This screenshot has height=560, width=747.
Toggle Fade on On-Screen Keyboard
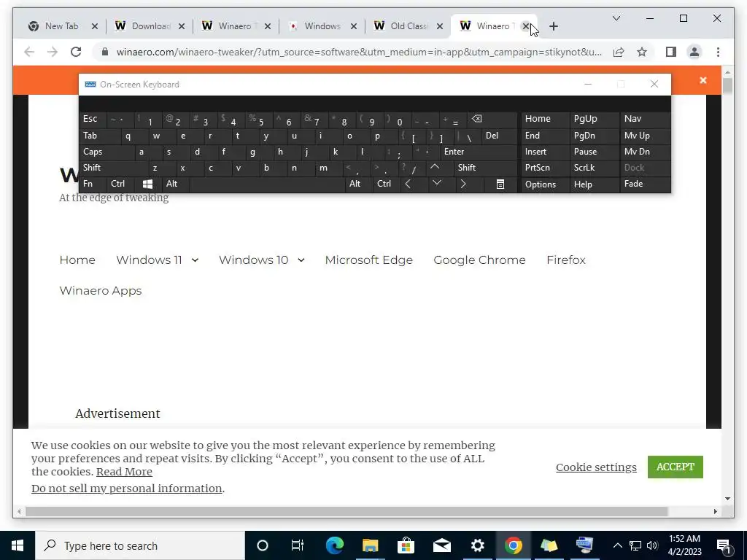pyautogui.click(x=645, y=184)
